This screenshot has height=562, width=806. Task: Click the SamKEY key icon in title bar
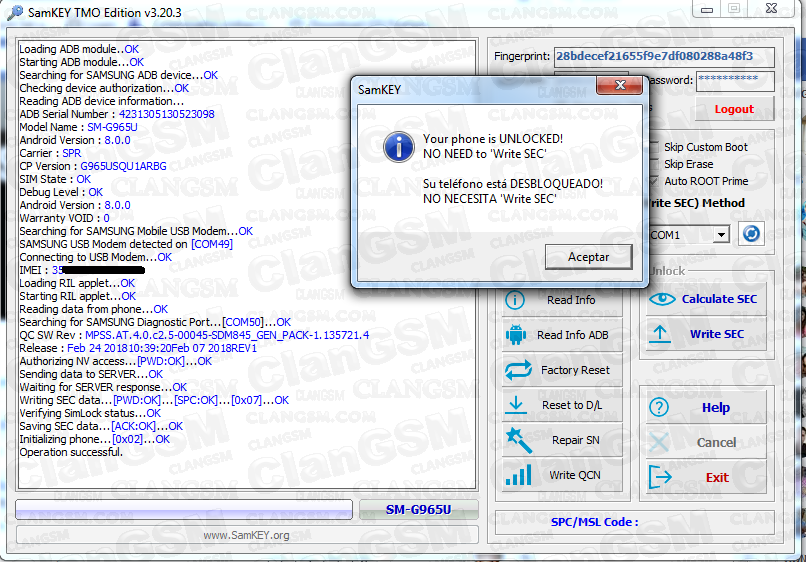pyautogui.click(x=15, y=12)
